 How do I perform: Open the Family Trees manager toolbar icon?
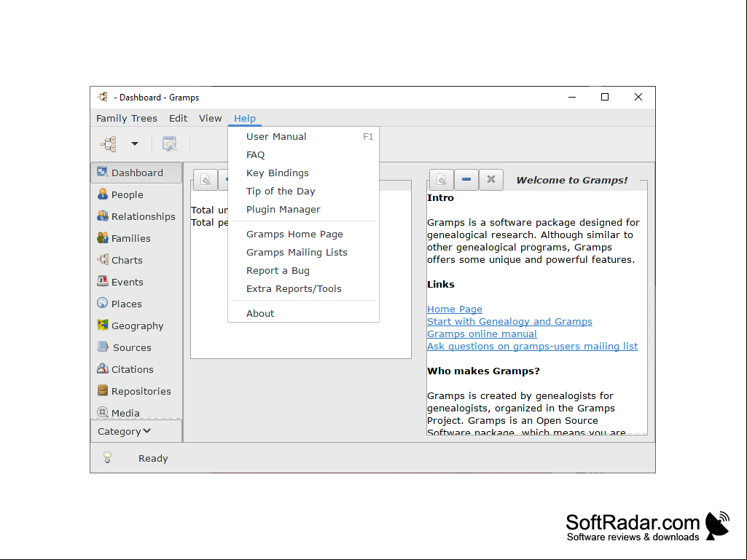pyautogui.click(x=108, y=143)
